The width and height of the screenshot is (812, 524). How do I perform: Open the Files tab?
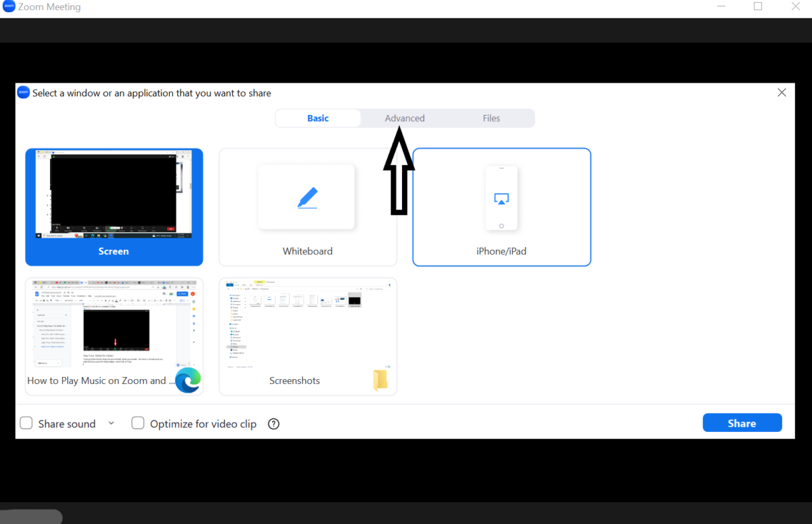[491, 118]
